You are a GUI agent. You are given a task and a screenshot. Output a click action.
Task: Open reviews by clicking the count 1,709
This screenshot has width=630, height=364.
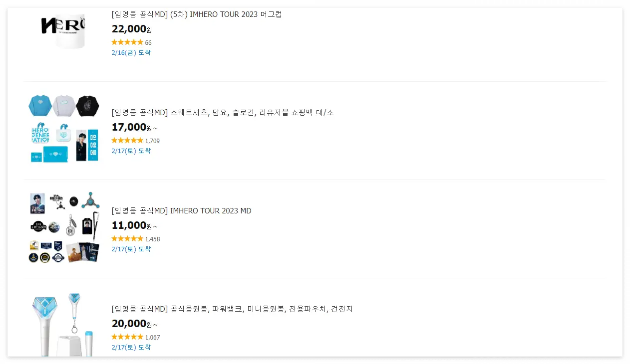tap(152, 141)
